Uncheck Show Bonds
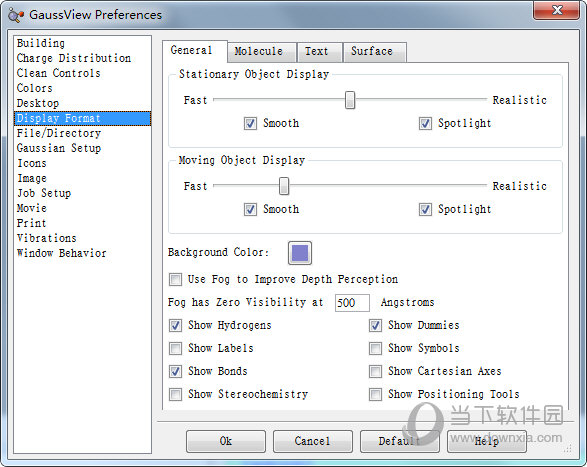 (x=175, y=372)
